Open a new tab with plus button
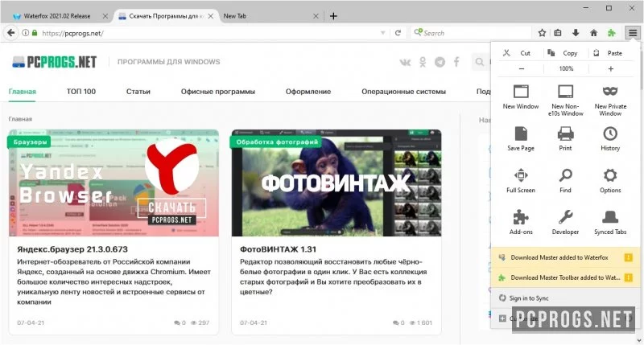 pyautogui.click(x=333, y=16)
